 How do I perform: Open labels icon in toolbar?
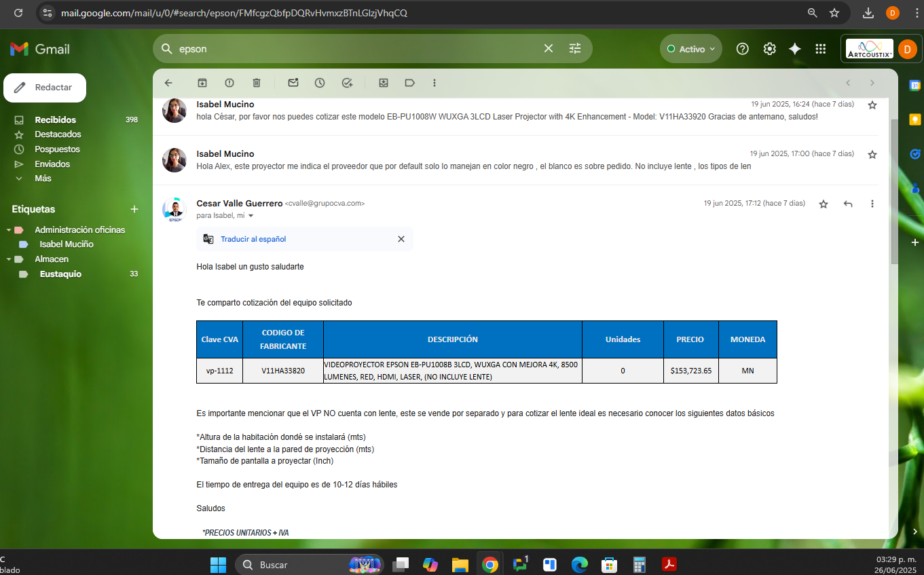[410, 83]
